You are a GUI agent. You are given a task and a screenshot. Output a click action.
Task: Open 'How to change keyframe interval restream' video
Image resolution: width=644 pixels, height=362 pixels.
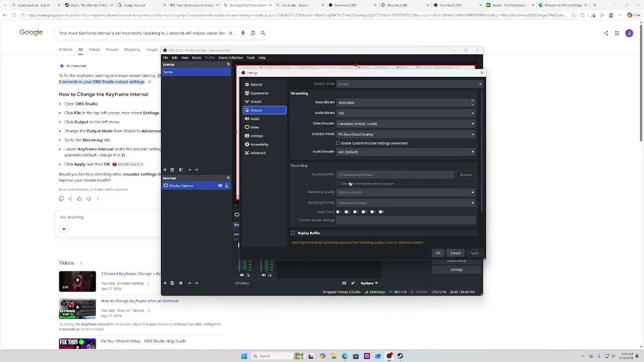(x=140, y=301)
